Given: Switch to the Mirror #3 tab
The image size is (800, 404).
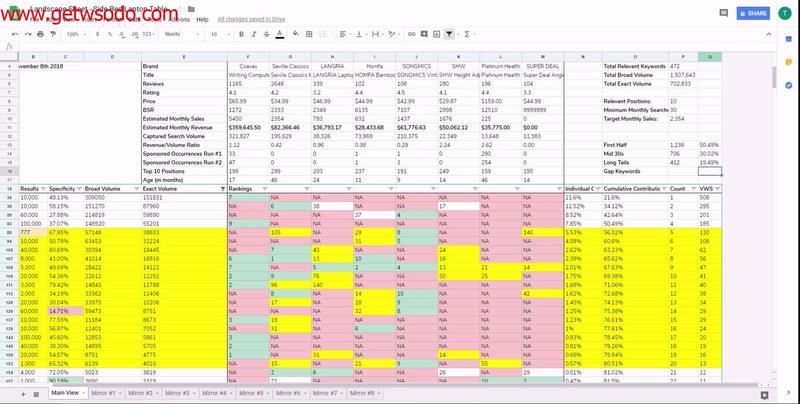Looking at the screenshot, I should 180,393.
